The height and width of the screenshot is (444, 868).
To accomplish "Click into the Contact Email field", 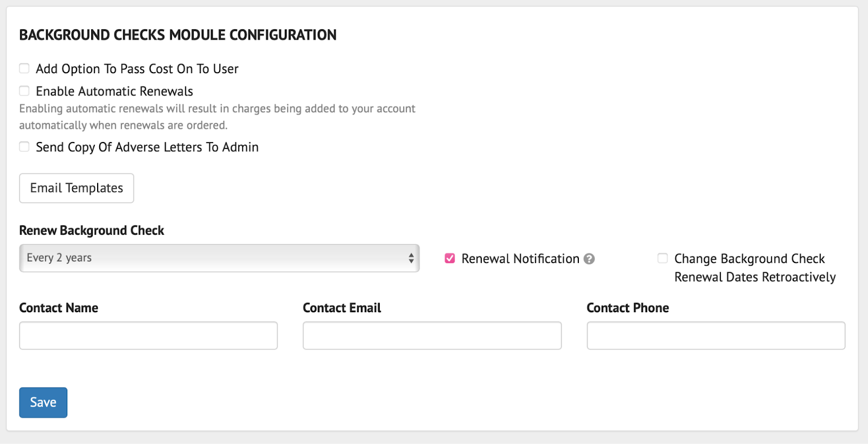I will (x=432, y=336).
